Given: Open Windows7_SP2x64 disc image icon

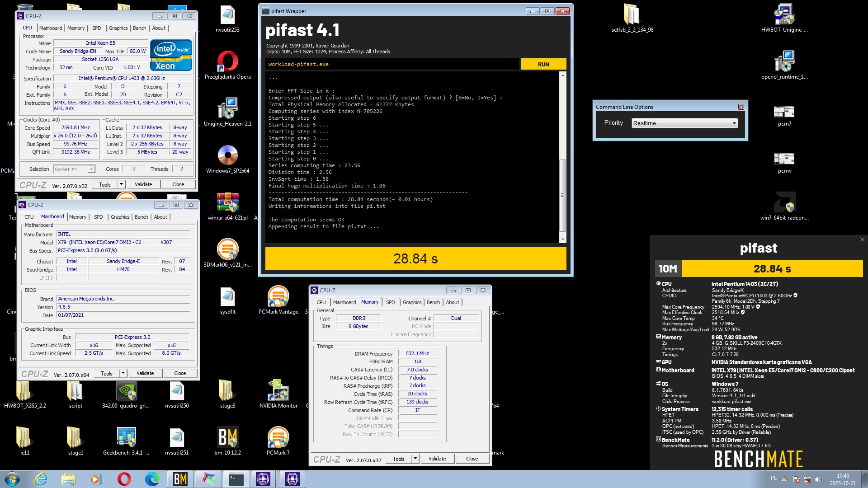Looking at the screenshot, I should click(227, 160).
